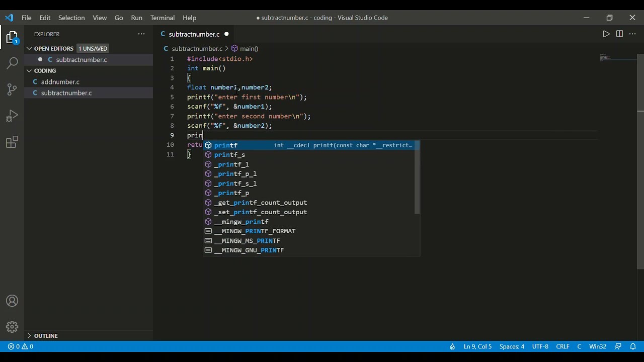Choose _printf_l suggestion
Image resolution: width=644 pixels, height=362 pixels.
[x=308, y=164]
